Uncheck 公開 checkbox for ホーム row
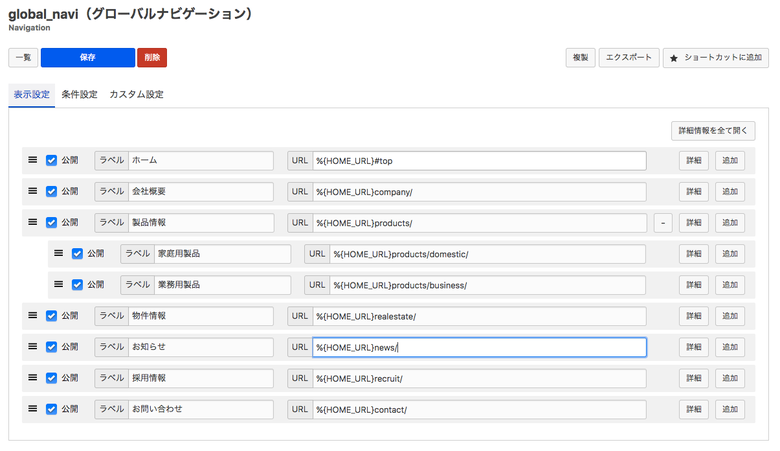 (52, 160)
